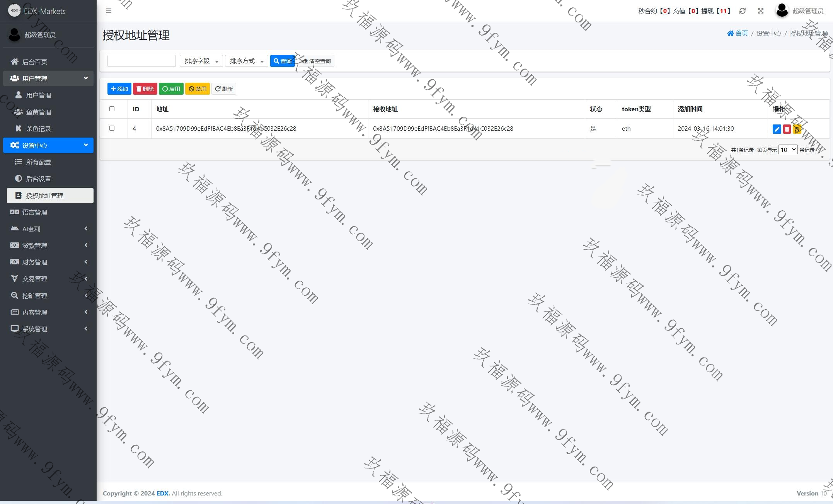Click the hamburger sidebar toggle icon
This screenshot has width=833, height=504.
109,11
